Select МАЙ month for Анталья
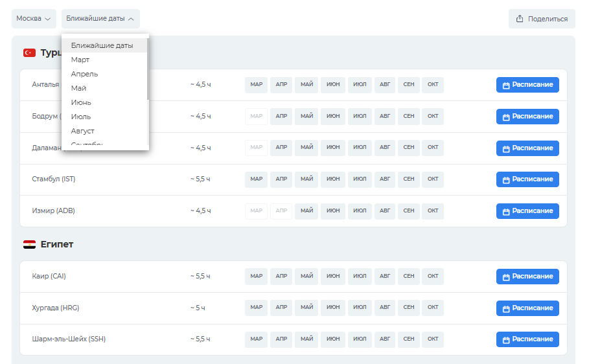Viewport: 589px width, 364px height. (x=306, y=84)
